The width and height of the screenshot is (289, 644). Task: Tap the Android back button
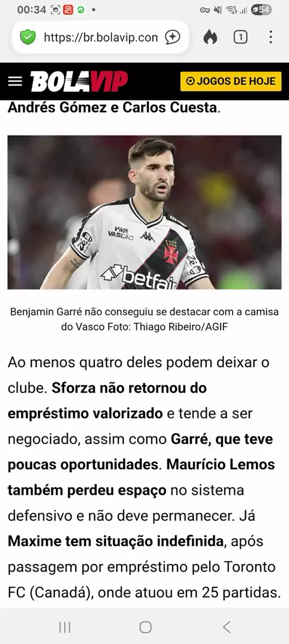[x=226, y=627]
